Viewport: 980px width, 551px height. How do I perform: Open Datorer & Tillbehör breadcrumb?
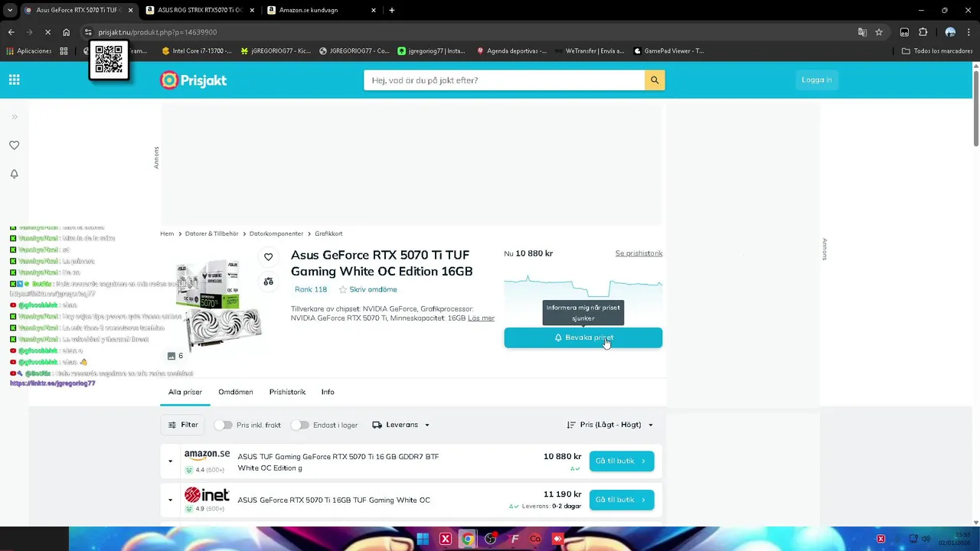[x=212, y=233]
